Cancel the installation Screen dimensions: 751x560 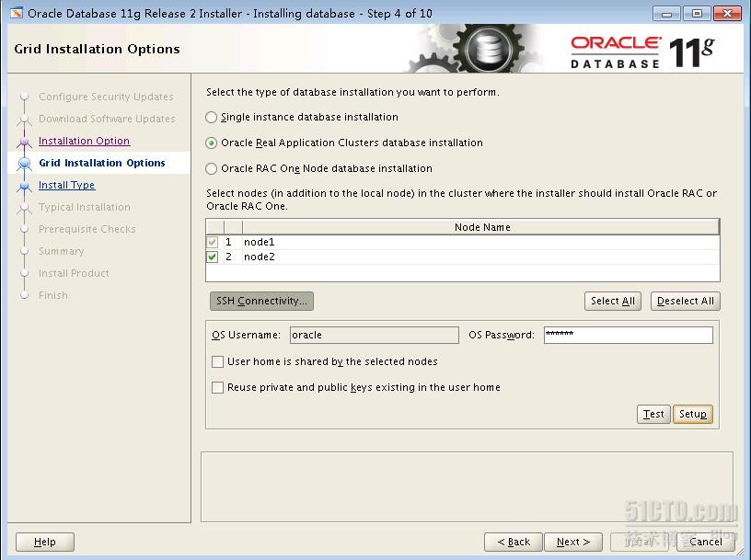point(706,542)
